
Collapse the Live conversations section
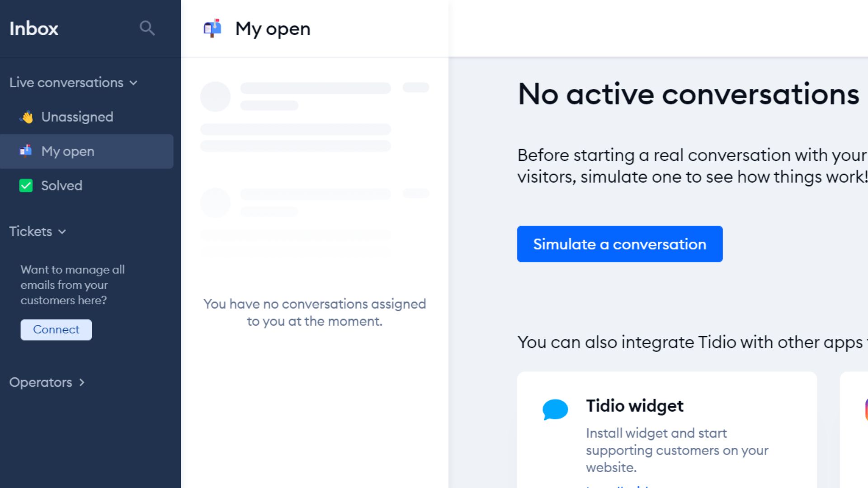pyautogui.click(x=133, y=83)
